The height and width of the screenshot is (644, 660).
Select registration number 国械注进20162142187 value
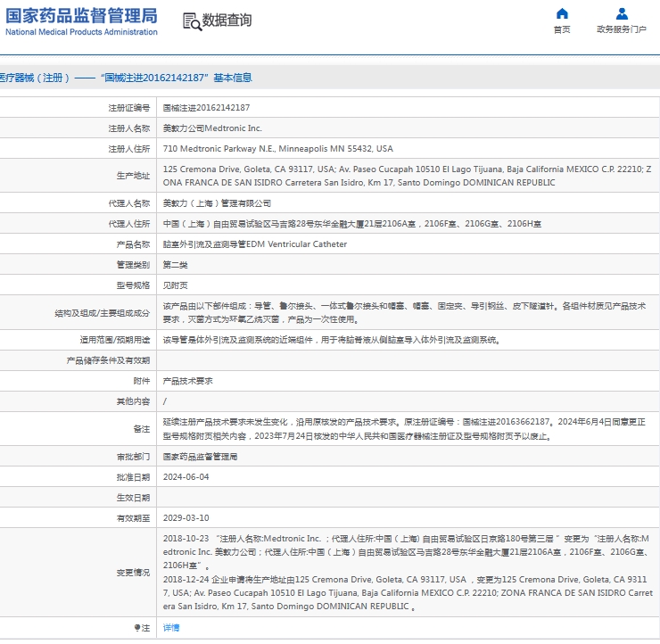pos(206,108)
